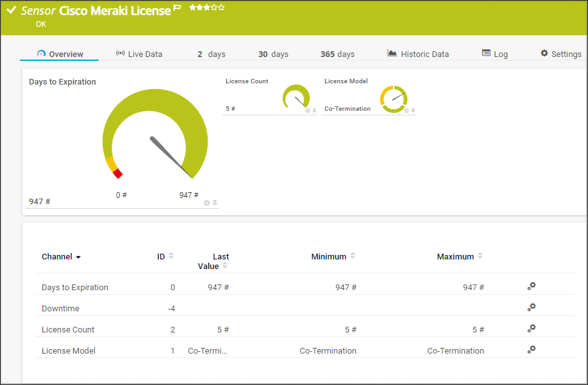Open channel settings for Downtime row

click(531, 307)
